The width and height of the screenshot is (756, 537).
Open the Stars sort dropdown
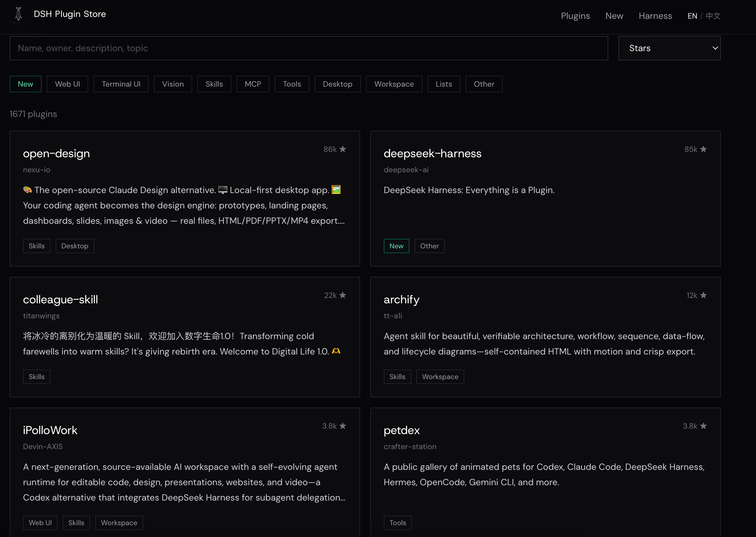(x=669, y=48)
